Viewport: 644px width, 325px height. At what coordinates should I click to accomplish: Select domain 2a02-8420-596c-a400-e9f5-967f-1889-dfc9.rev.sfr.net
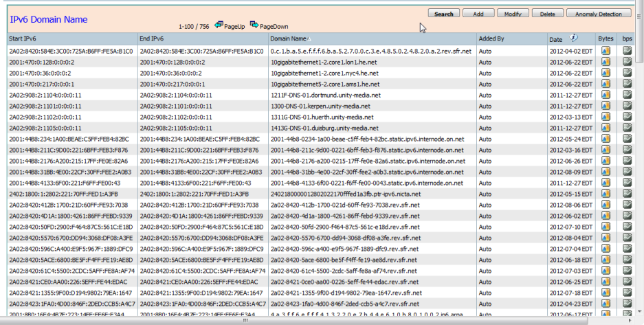point(344,249)
